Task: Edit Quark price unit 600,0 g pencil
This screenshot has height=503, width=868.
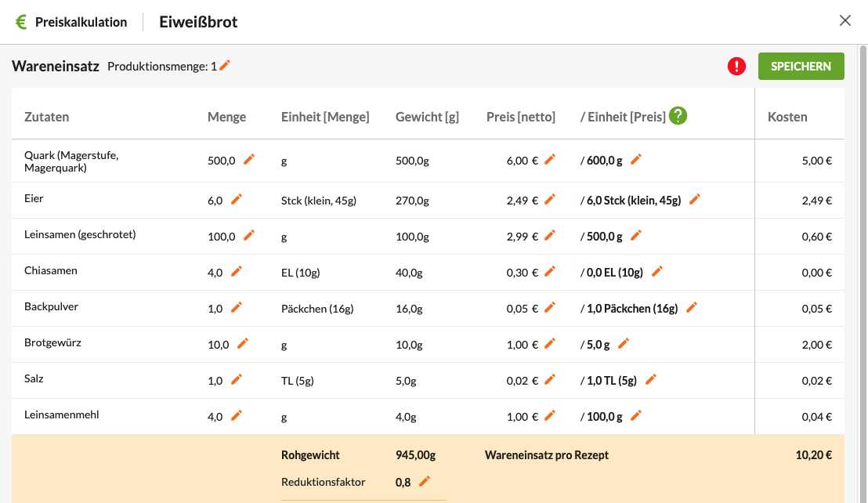Action: pyautogui.click(x=636, y=159)
